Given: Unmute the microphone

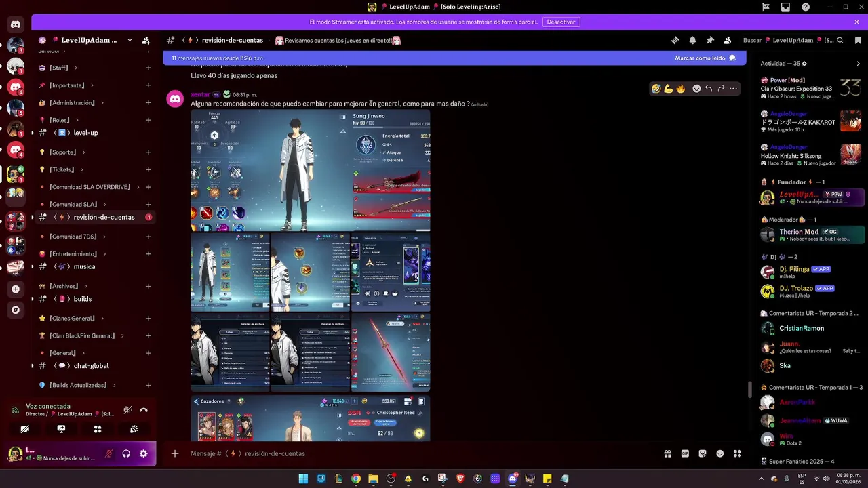Looking at the screenshot, I should 108,453.
